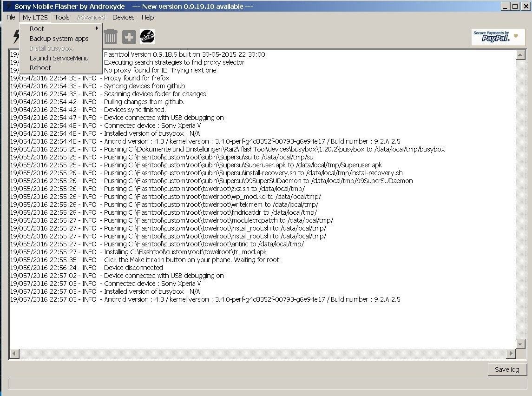532x396 pixels.
Task: Click the log line pushing 99SuperSUDaemon
Action: coord(211,181)
